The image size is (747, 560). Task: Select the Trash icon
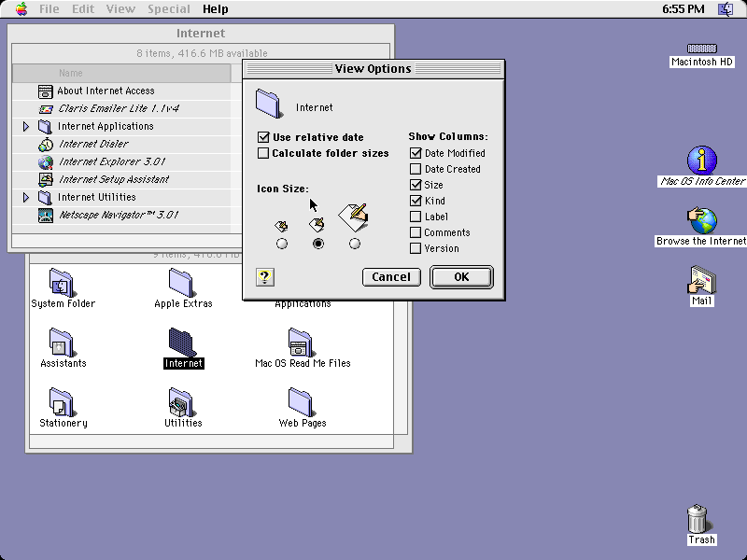(x=698, y=519)
